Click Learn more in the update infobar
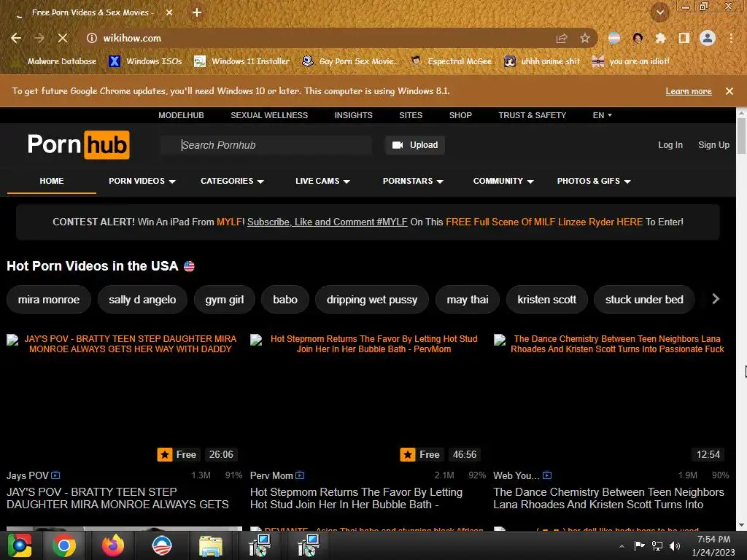 [x=689, y=91]
